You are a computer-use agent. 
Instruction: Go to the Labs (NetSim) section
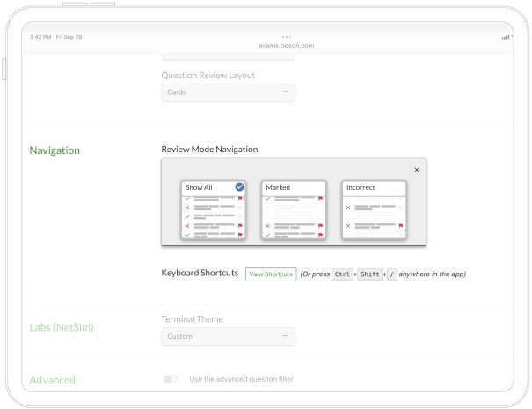click(x=62, y=327)
